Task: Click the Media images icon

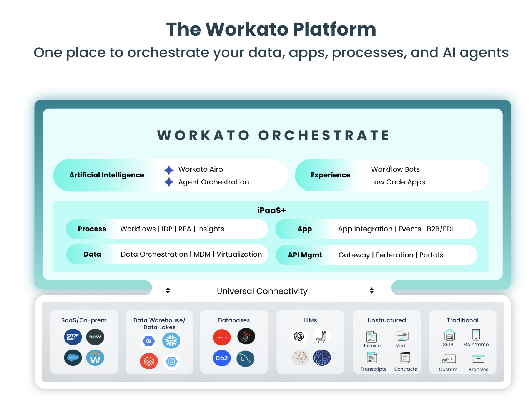Action: pyautogui.click(x=402, y=336)
